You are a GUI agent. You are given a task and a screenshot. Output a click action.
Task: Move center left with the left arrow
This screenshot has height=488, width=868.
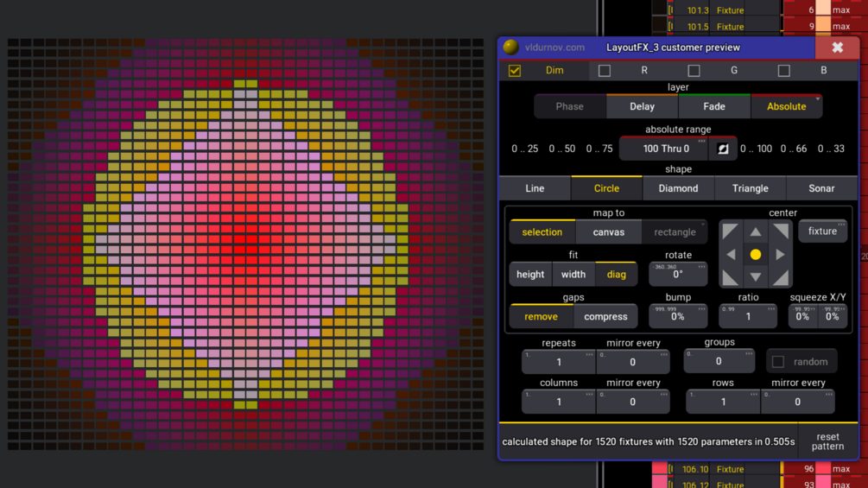click(x=731, y=255)
